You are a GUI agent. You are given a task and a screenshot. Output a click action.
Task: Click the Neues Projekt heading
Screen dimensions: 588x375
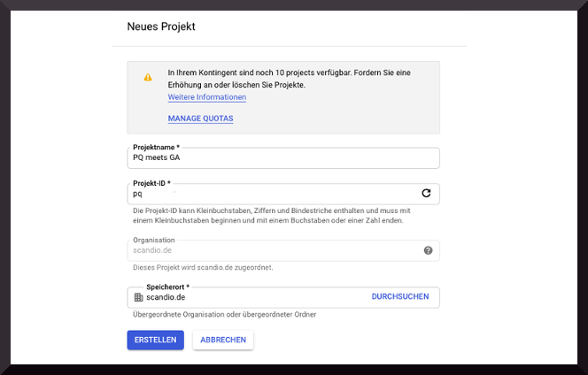click(161, 27)
